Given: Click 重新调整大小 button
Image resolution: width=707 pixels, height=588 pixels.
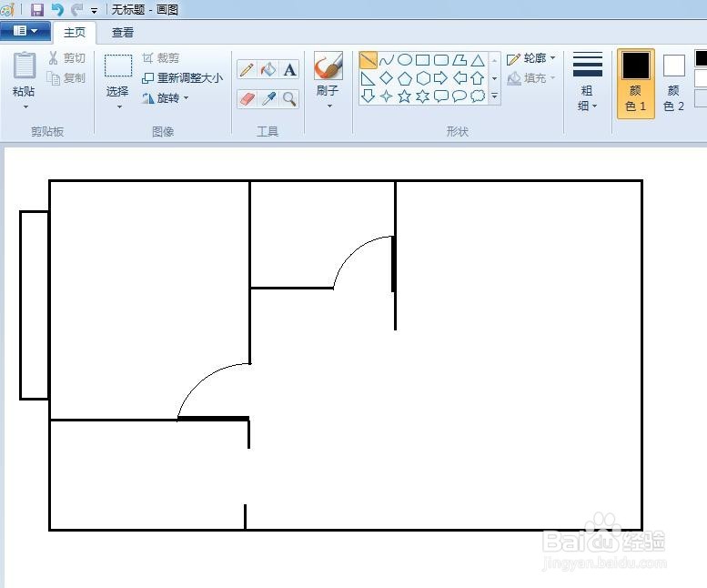Looking at the screenshot, I should tap(182, 78).
